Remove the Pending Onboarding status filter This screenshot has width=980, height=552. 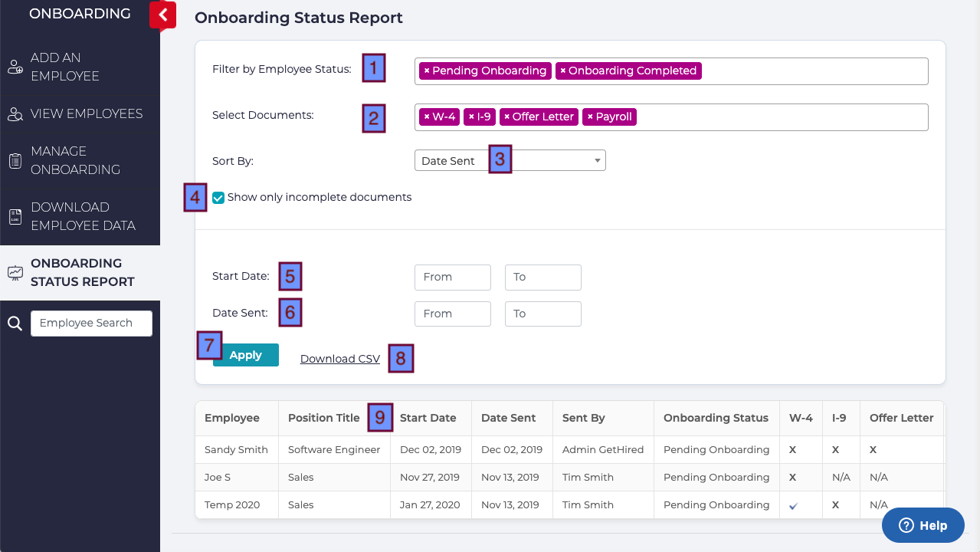tap(428, 71)
